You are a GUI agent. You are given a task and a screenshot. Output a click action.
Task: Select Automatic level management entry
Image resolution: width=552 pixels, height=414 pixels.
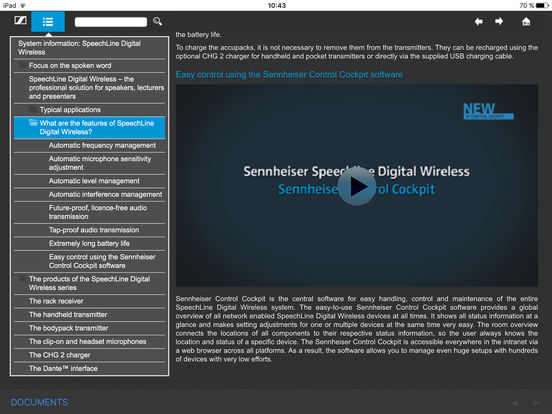click(x=94, y=181)
